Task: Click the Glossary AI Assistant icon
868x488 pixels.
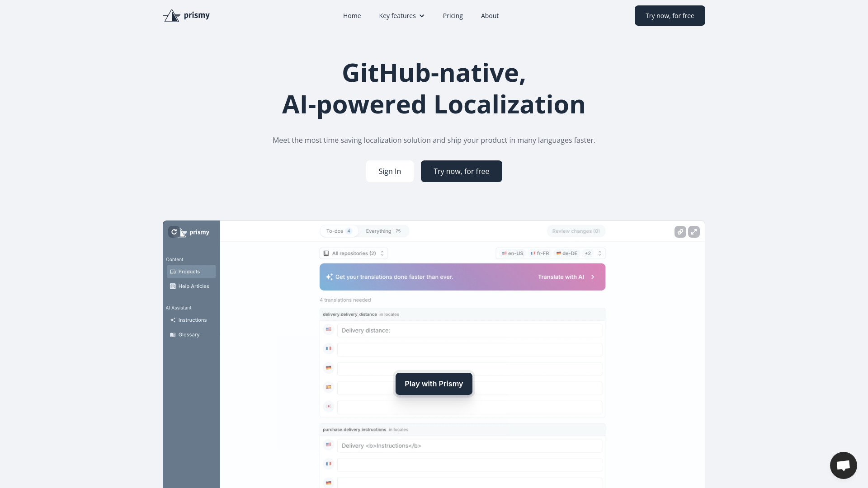Action: click(173, 334)
